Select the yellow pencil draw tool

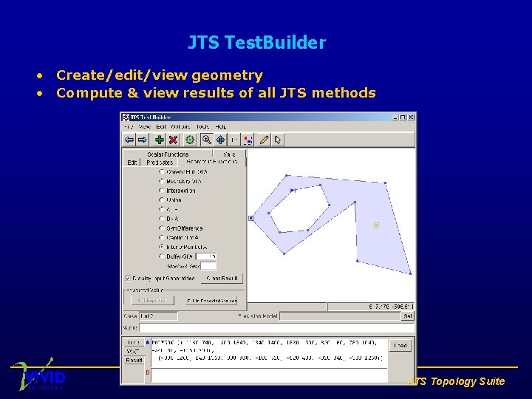click(x=264, y=140)
